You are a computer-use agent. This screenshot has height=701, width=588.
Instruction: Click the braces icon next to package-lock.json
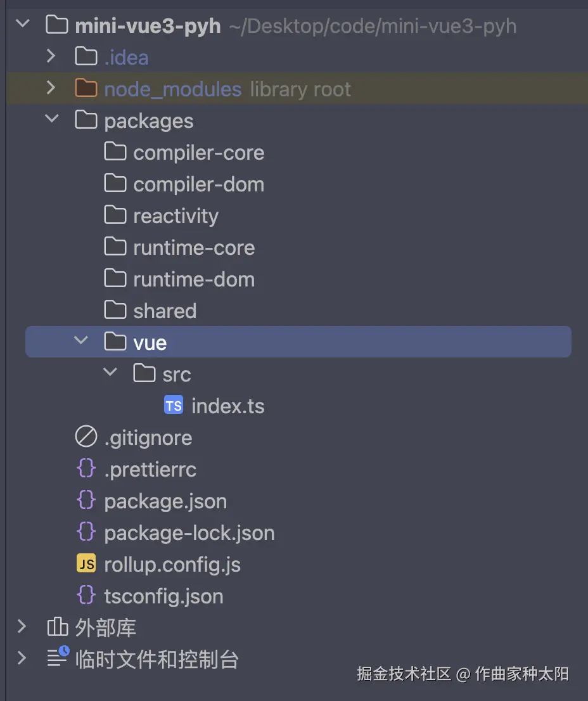[86, 532]
